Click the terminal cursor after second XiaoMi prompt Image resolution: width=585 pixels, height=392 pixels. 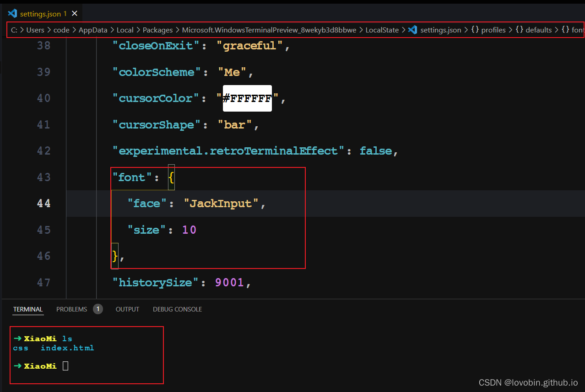point(65,366)
